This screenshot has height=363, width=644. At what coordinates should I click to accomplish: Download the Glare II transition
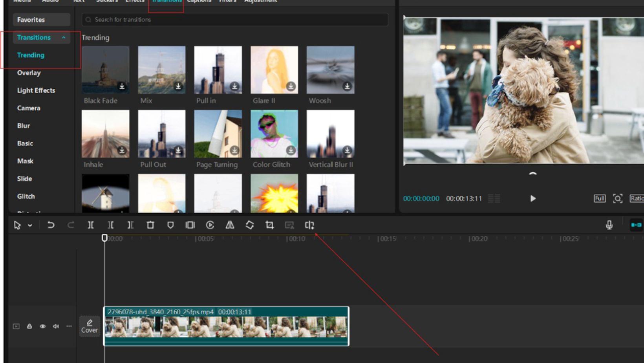[x=291, y=86]
